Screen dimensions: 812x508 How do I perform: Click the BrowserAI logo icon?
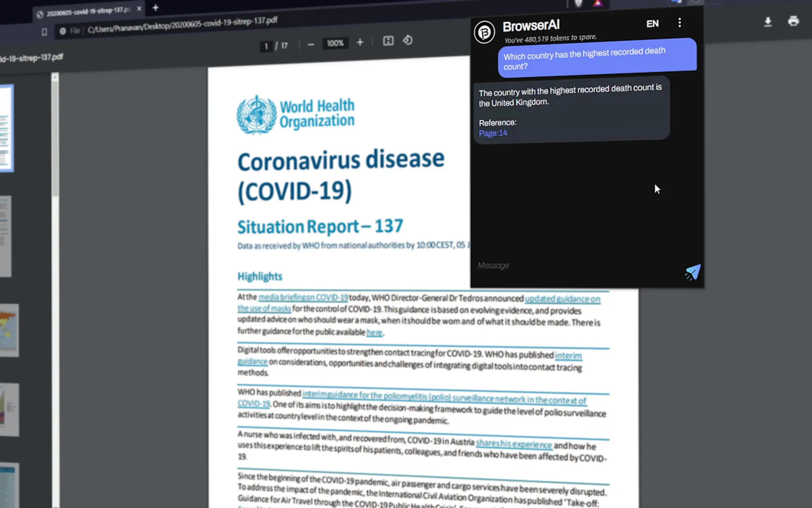484,32
